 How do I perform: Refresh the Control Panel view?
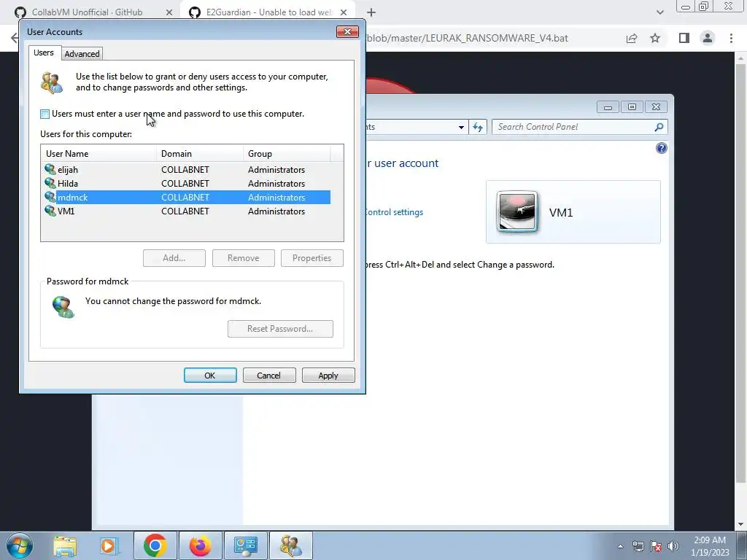pyautogui.click(x=478, y=127)
